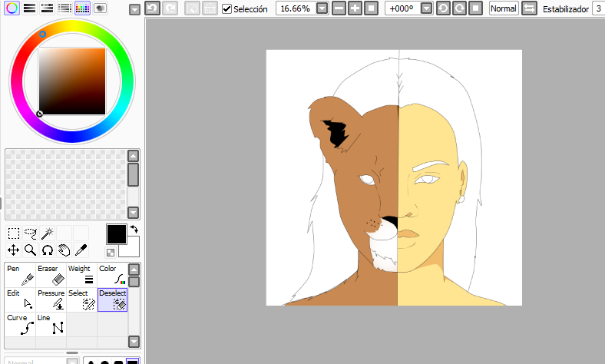Toggle the color wheel panel

pos(12,8)
